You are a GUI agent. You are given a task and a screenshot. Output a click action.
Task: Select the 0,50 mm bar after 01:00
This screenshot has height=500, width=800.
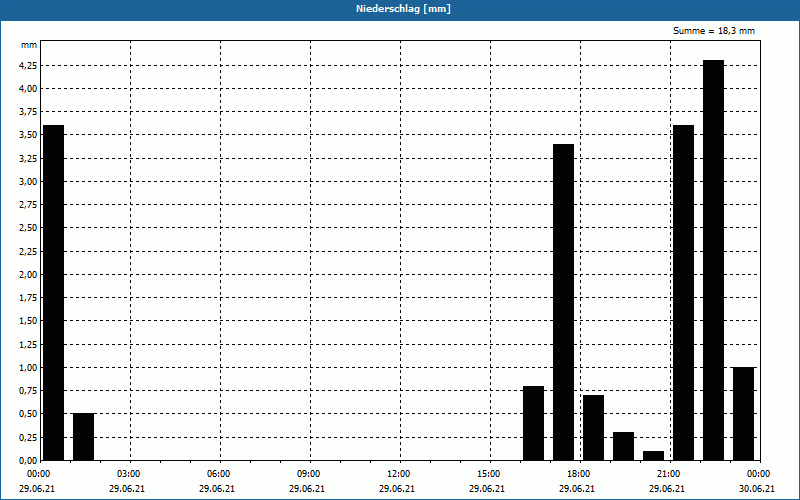click(84, 437)
